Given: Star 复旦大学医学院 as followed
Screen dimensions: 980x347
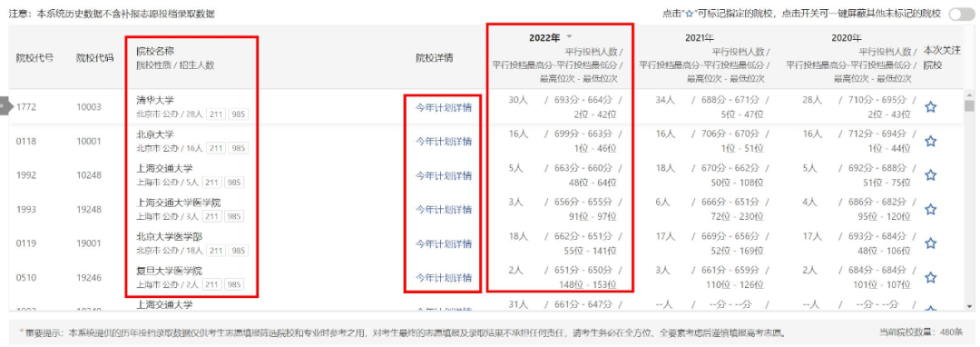Looking at the screenshot, I should point(930,278).
